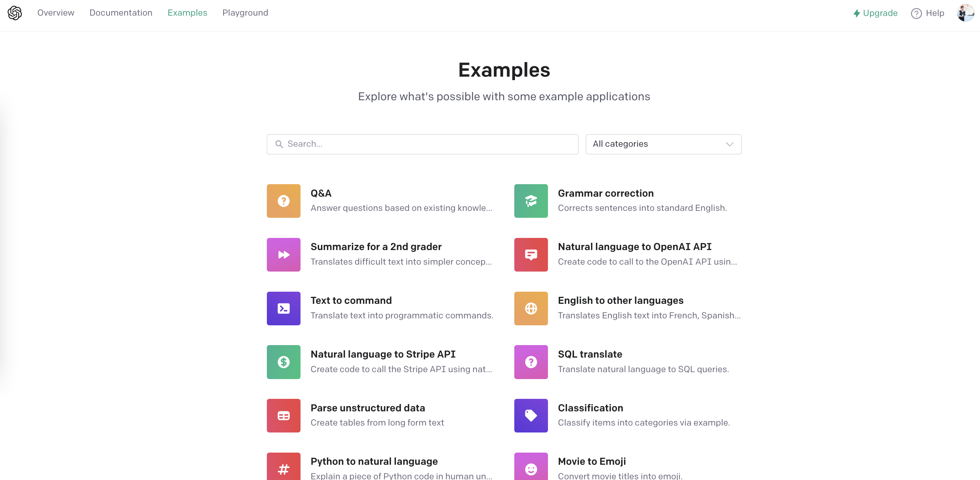Open the Help button
The height and width of the screenshot is (480, 980).
pyautogui.click(x=928, y=13)
